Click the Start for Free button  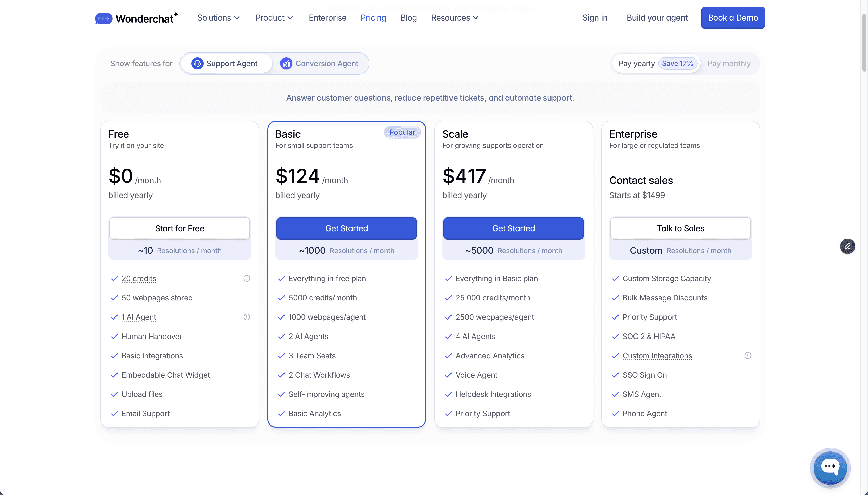coord(180,228)
